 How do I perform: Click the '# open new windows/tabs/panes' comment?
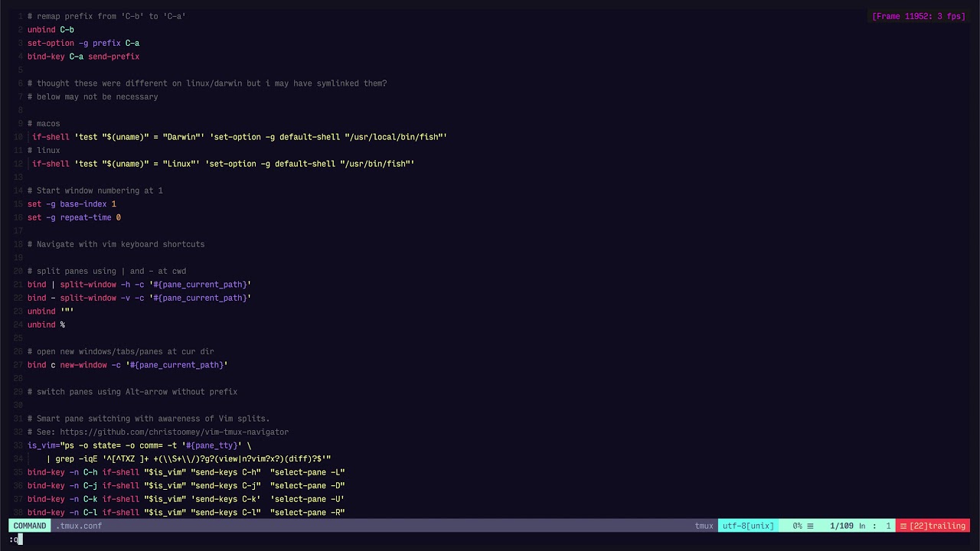121,351
